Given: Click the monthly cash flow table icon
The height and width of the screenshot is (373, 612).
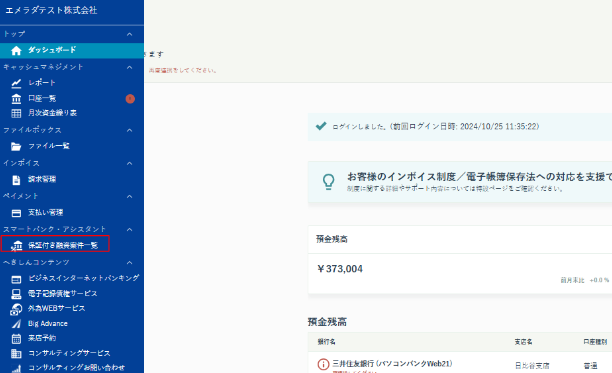Looking at the screenshot, I should pos(16,114).
